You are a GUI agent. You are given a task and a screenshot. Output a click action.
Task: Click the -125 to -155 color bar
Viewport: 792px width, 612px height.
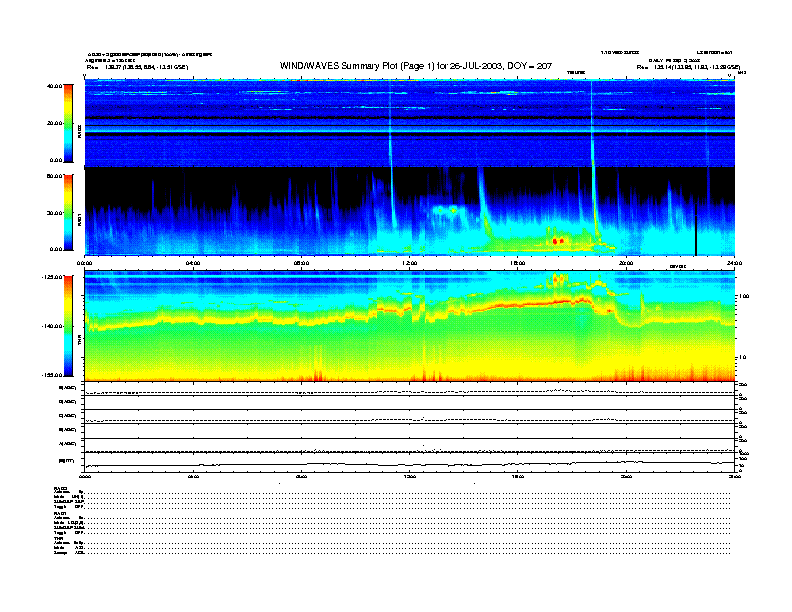pyautogui.click(x=68, y=326)
